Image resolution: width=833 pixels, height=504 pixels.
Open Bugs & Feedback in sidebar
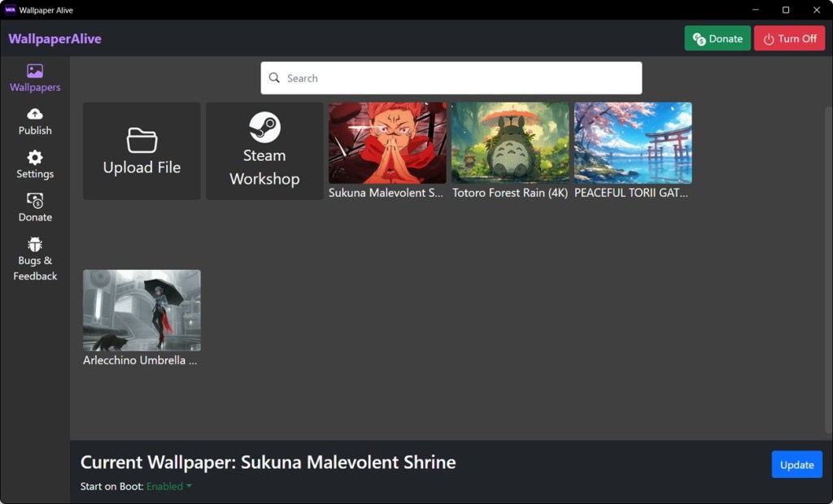(35, 259)
